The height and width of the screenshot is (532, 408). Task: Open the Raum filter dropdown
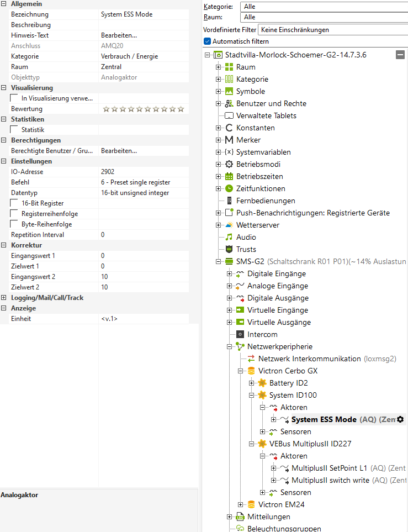tap(324, 17)
